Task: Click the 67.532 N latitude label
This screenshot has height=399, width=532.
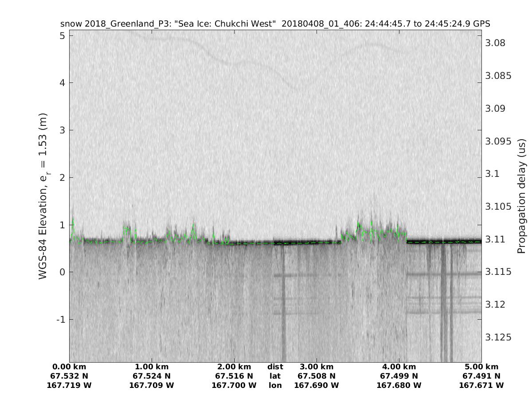Action: 69,376
